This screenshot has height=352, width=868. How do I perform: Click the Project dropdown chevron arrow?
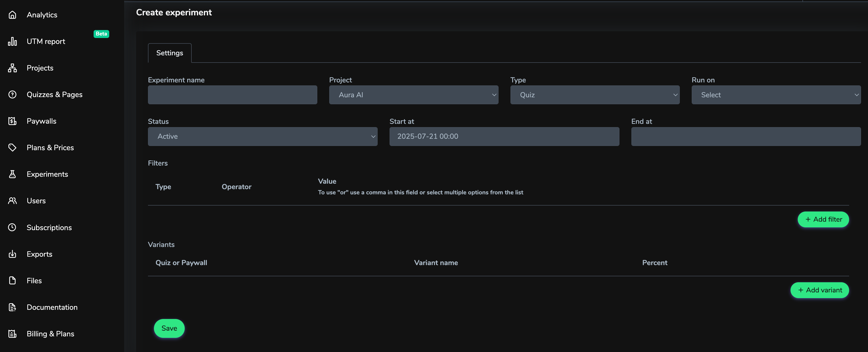pos(494,95)
